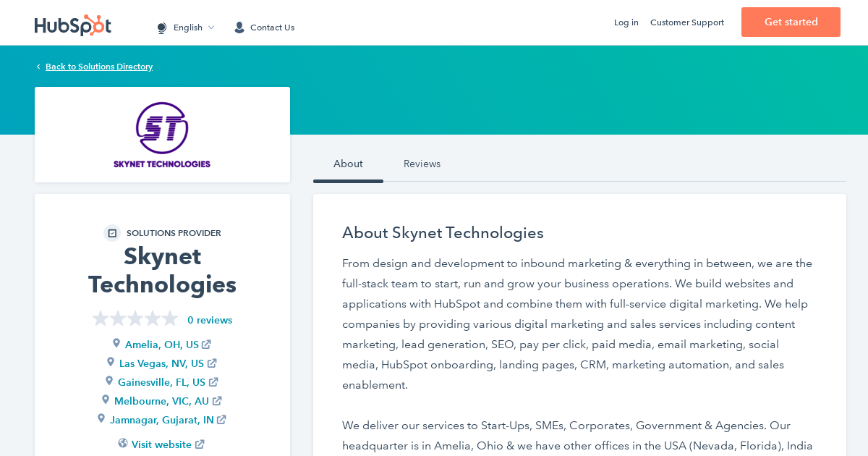Switch to the Reviews tab
Screen dimensions: 868x456
click(422, 164)
